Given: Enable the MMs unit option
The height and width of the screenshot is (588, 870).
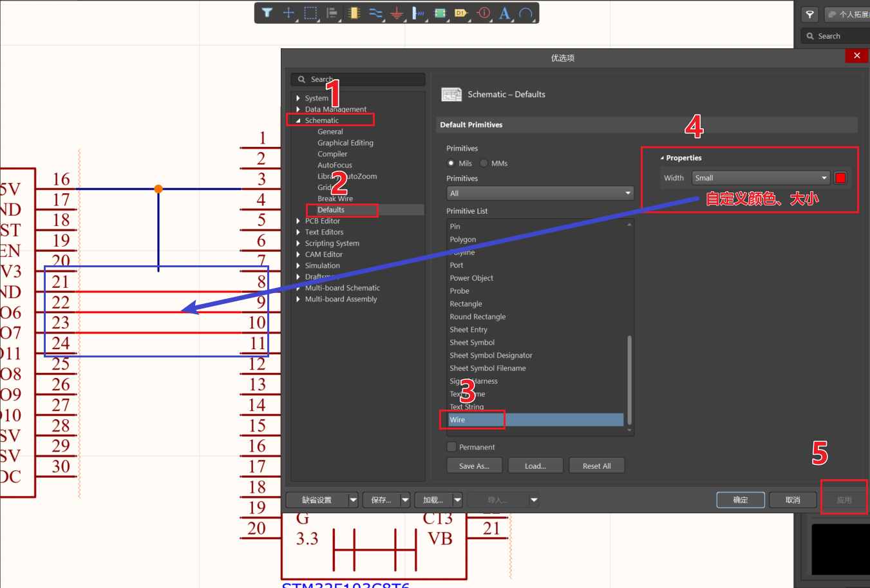Looking at the screenshot, I should (484, 163).
